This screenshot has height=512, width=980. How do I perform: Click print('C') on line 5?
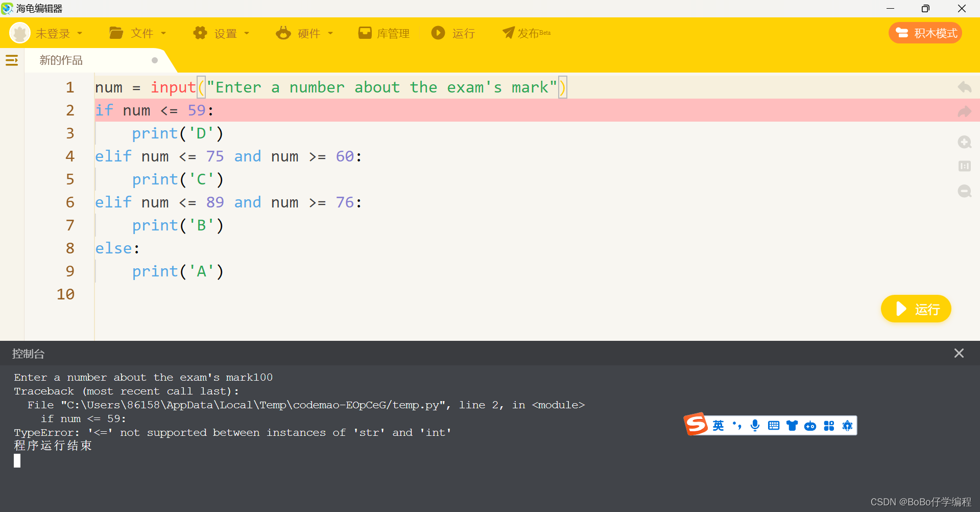click(x=178, y=179)
